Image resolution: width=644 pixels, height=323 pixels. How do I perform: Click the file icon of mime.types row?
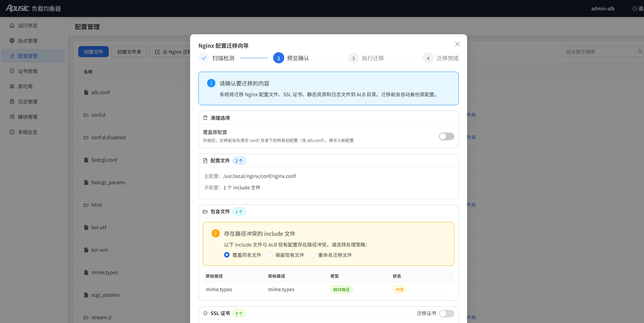(x=86, y=272)
